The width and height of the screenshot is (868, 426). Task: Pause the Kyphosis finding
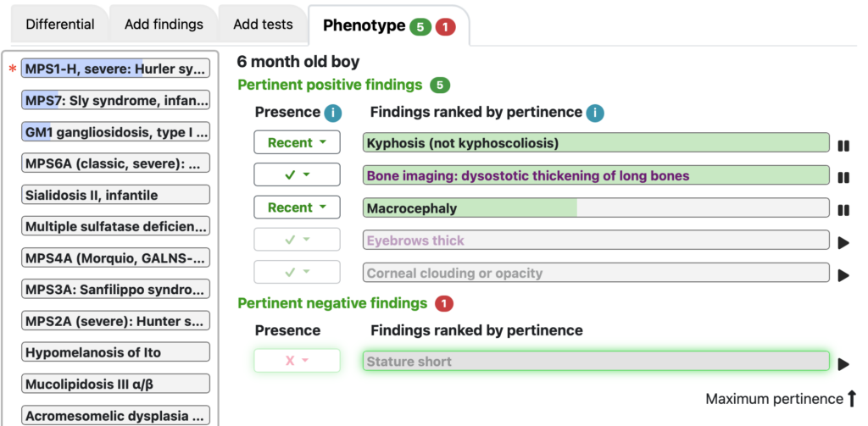point(843,146)
